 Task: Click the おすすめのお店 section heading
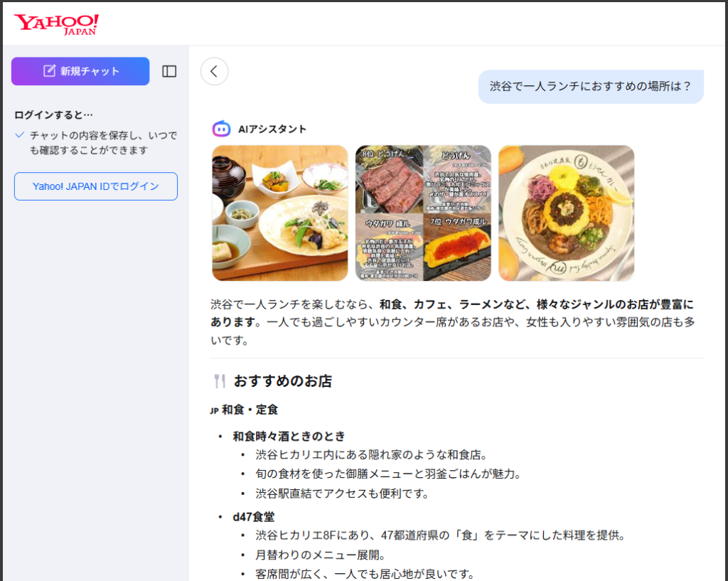283,381
